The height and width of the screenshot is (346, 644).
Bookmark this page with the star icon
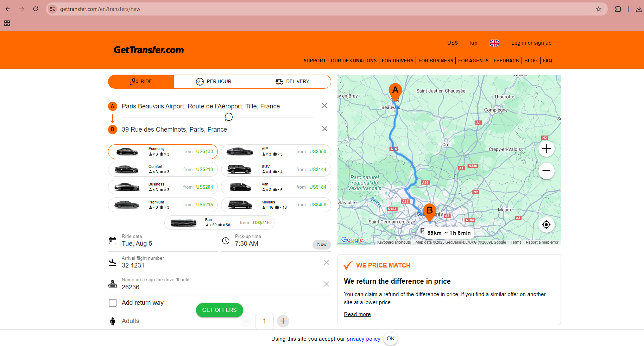point(599,9)
